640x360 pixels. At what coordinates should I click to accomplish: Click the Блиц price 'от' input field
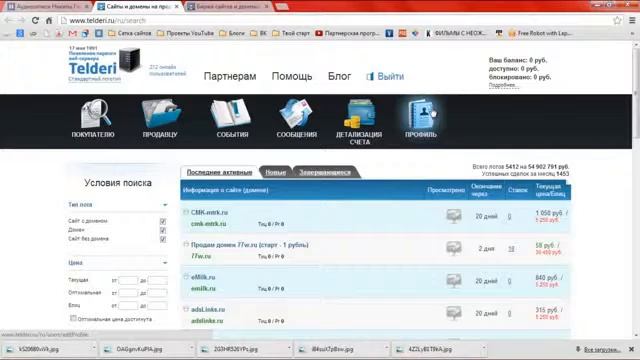[x=128, y=305]
